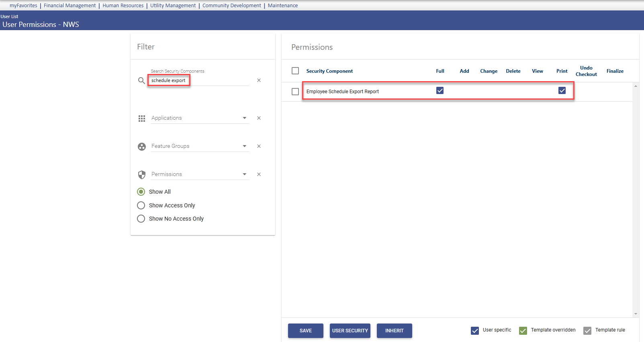This screenshot has width=644, height=342.
Task: Open the myFavorites menu
Action: coord(23,6)
